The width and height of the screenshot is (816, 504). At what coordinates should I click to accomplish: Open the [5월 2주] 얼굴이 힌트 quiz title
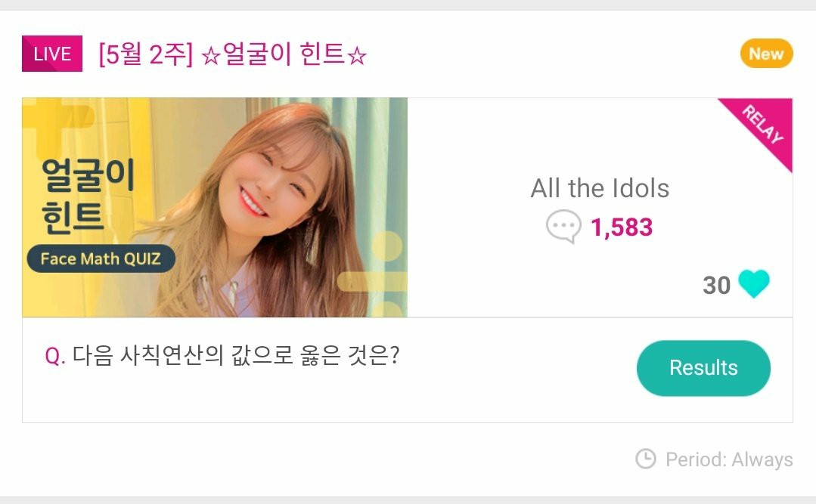coord(232,55)
